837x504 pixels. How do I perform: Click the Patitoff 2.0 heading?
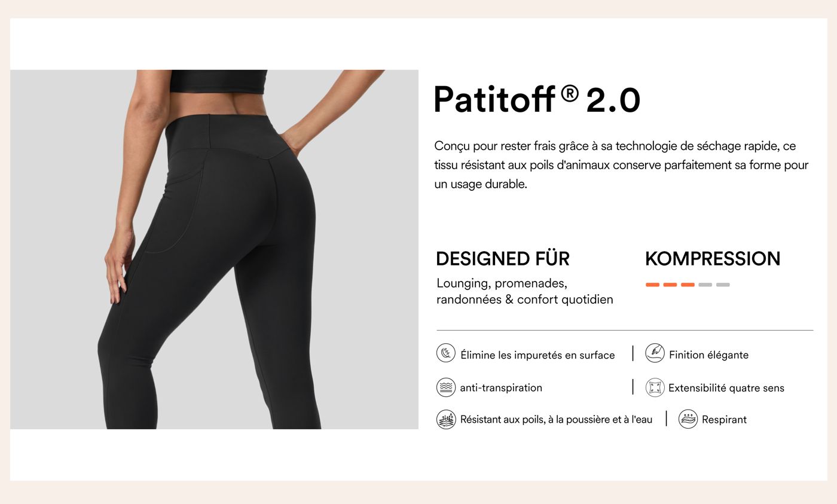tap(536, 99)
